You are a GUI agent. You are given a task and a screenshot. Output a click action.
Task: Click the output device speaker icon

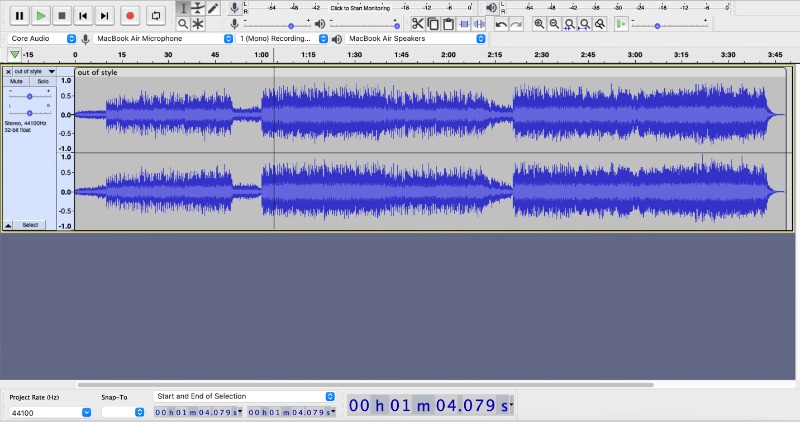pos(337,39)
